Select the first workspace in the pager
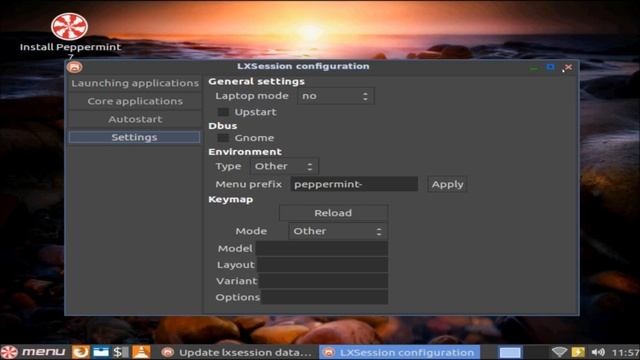640x360 pixels. pos(510,352)
